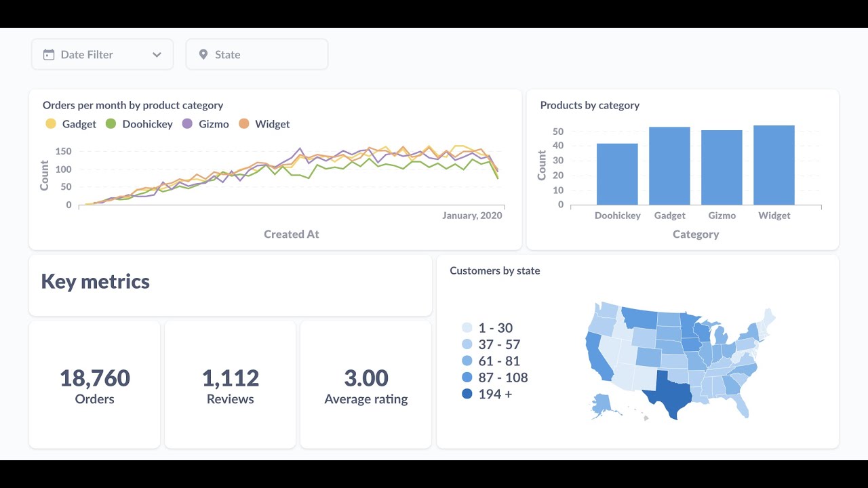Click the 'Category' axis label under bars

pyautogui.click(x=696, y=234)
